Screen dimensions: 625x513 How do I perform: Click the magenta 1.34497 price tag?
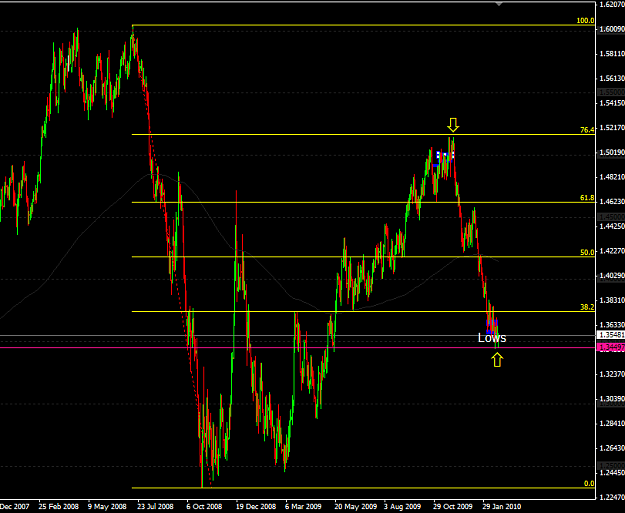(x=611, y=348)
